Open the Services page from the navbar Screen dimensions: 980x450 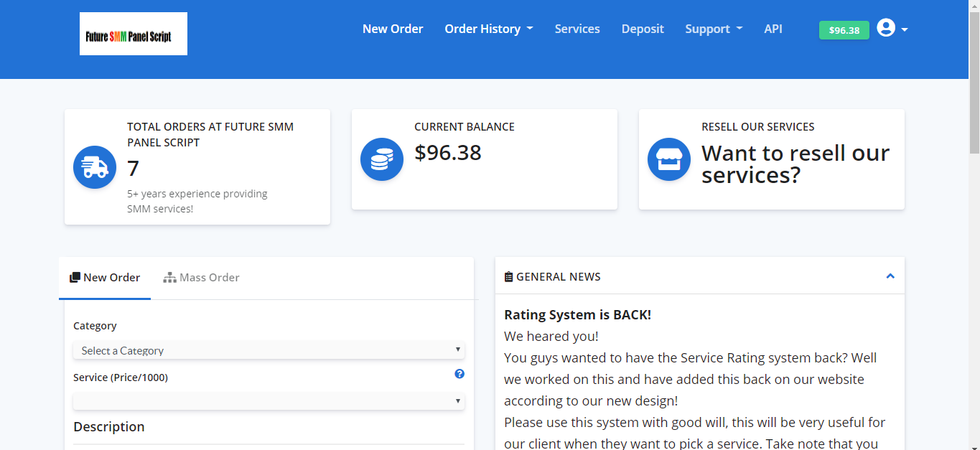(x=577, y=29)
